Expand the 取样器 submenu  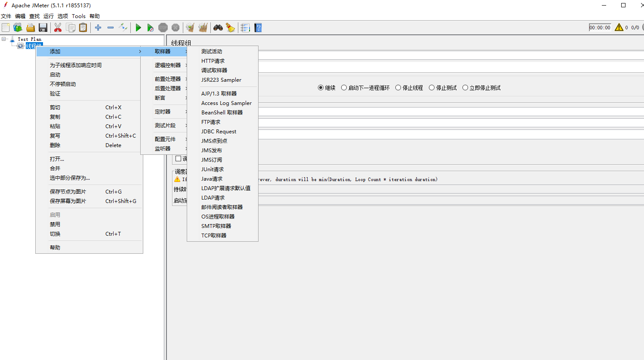pos(164,52)
